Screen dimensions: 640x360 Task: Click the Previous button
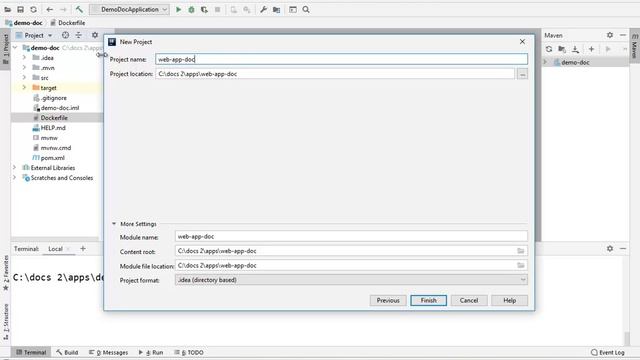coord(388,300)
